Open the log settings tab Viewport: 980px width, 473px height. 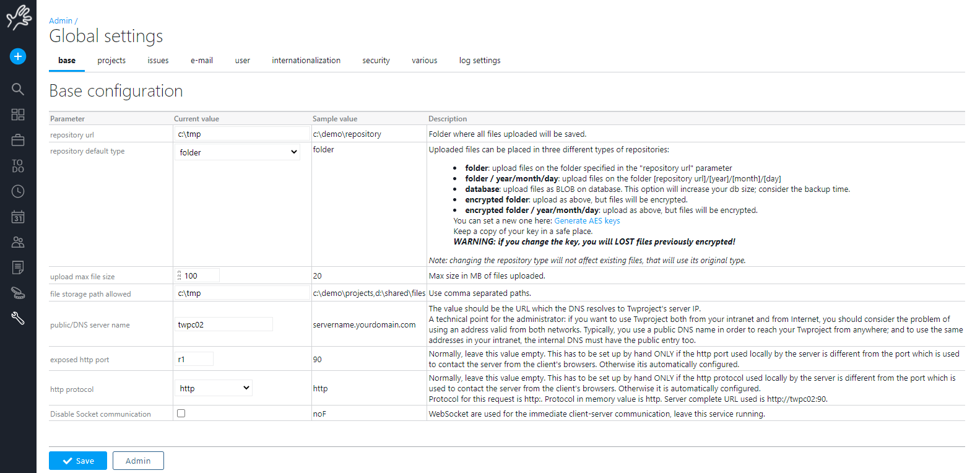pyautogui.click(x=480, y=61)
